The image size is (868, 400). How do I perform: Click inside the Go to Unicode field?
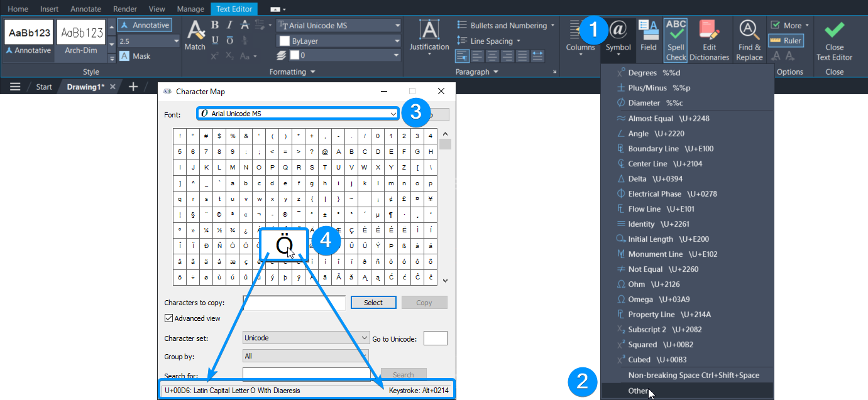tap(436, 338)
